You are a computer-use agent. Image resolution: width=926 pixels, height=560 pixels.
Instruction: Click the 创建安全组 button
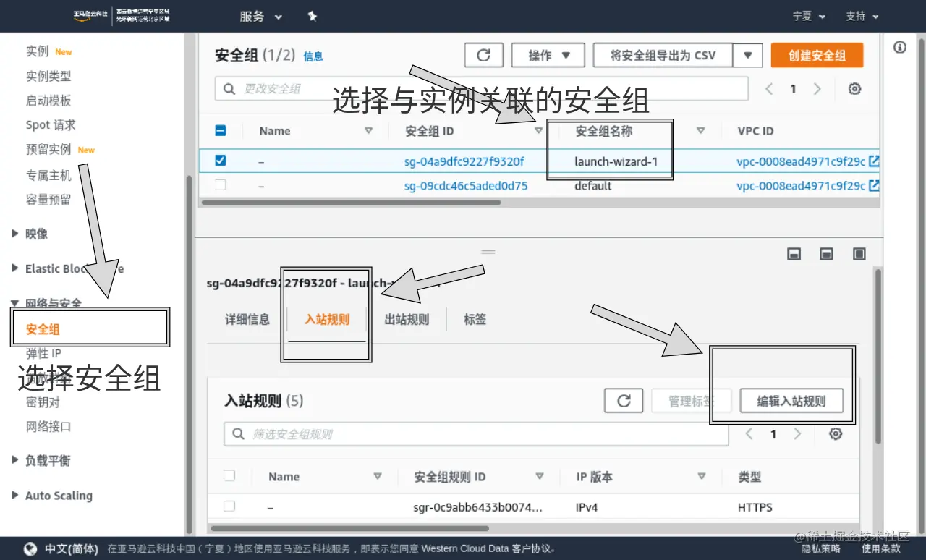point(817,55)
